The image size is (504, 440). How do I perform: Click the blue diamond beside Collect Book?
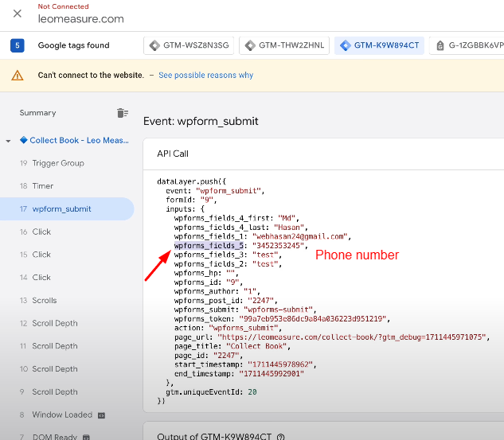pos(23,140)
